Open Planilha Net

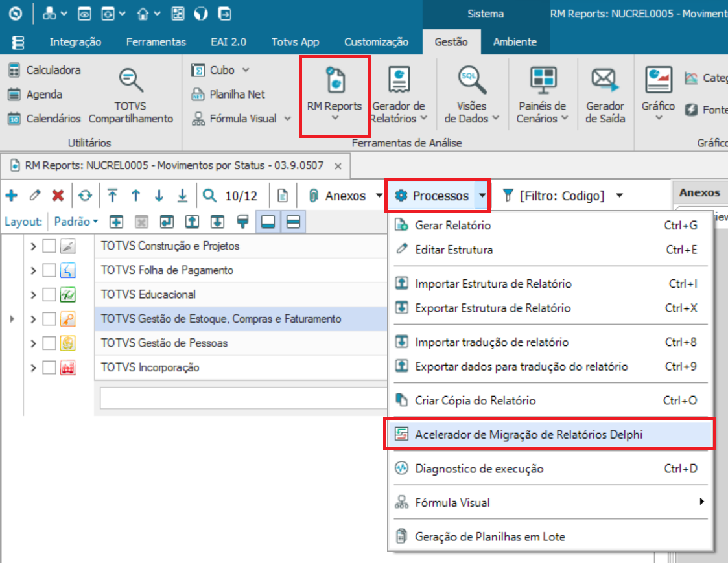click(x=228, y=94)
